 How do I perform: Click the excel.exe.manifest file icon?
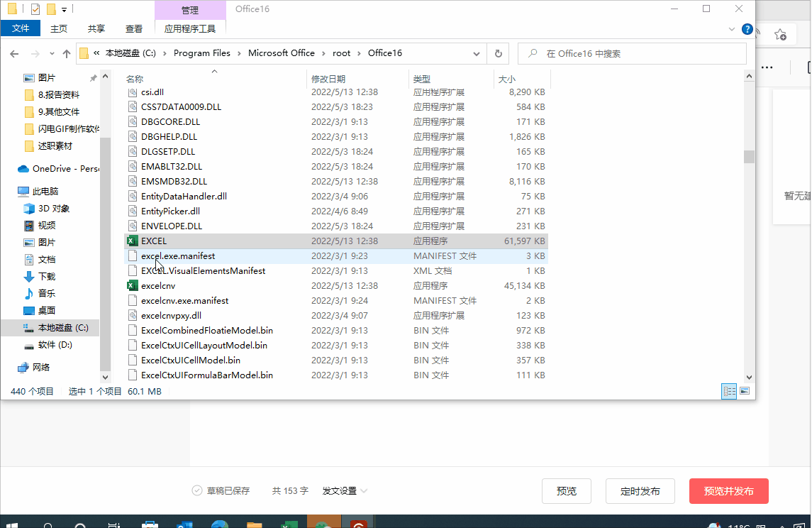(133, 256)
